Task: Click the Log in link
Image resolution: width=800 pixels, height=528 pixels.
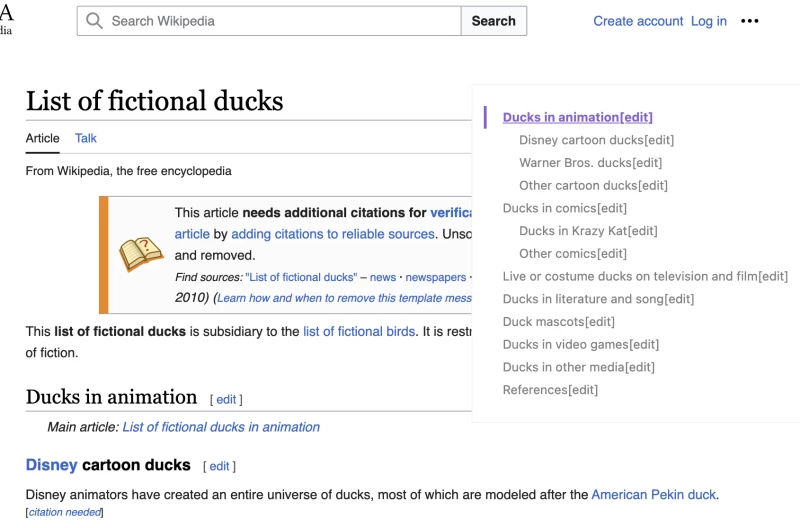Action: tap(709, 21)
